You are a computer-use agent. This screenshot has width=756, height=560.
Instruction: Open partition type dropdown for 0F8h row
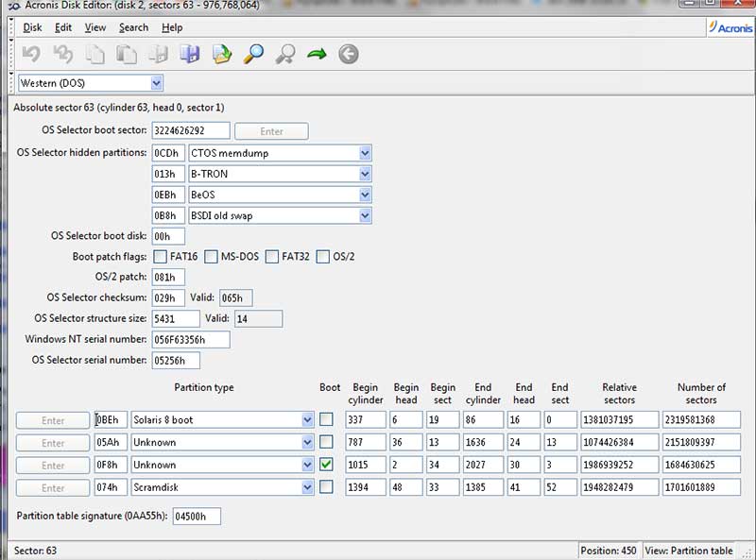[x=308, y=465]
